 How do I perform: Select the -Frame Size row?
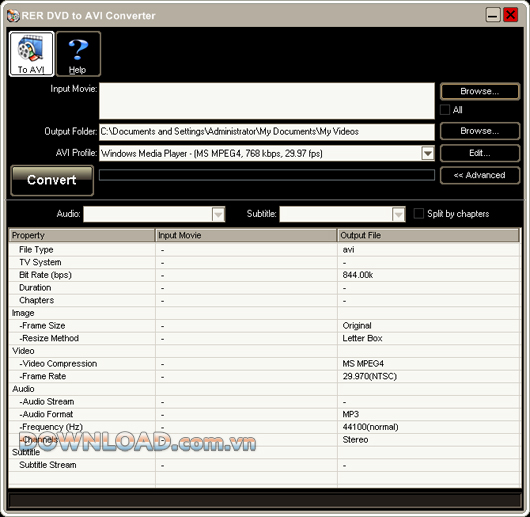pyautogui.click(x=264, y=326)
